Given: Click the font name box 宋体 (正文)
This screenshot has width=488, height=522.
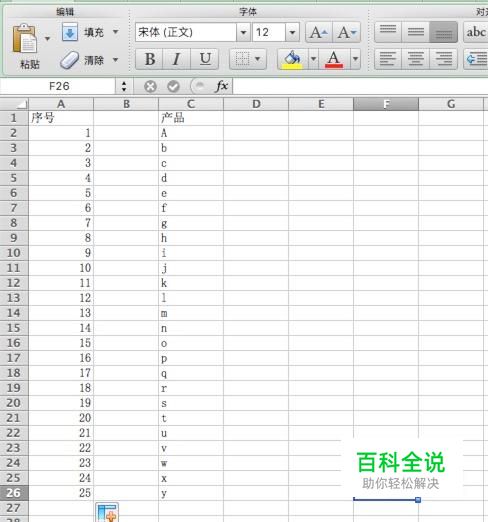Looking at the screenshot, I should pos(186,32).
